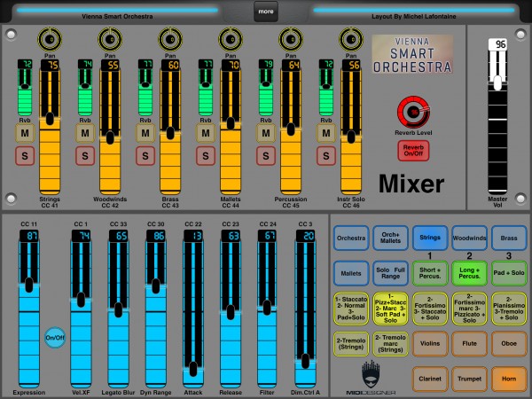This screenshot has width=532, height=399.
Task: Click the Strings CC 41 volume fader
Action: point(50,127)
